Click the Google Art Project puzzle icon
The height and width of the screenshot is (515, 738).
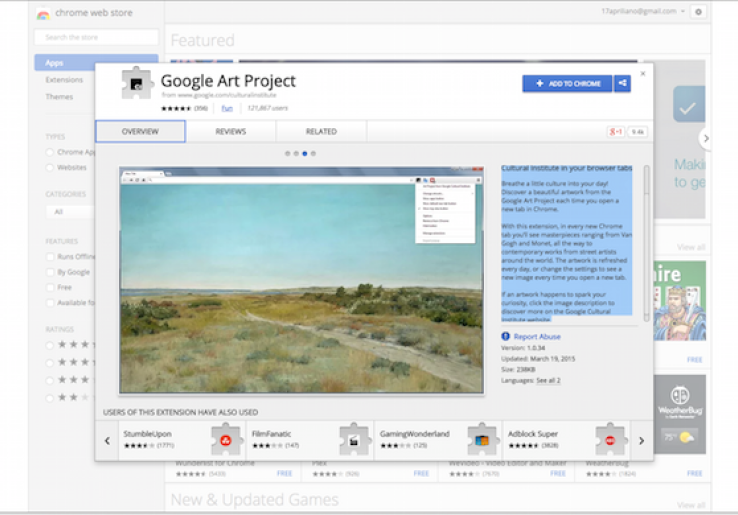click(x=136, y=83)
